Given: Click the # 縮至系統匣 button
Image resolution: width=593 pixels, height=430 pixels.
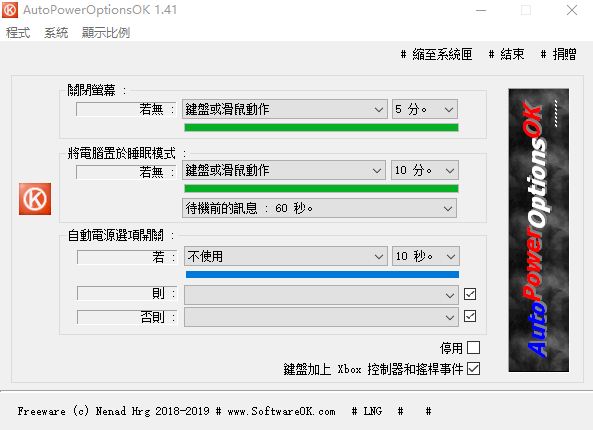Looking at the screenshot, I should (436, 54).
